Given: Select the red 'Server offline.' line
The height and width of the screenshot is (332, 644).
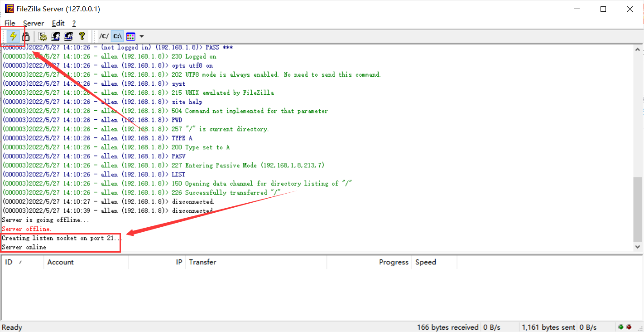Looking at the screenshot, I should (27, 229).
